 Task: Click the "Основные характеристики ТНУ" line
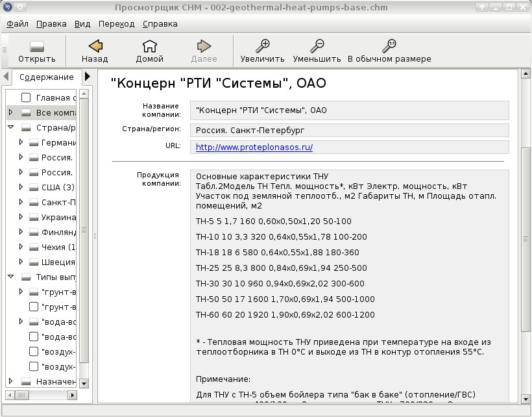(262, 177)
